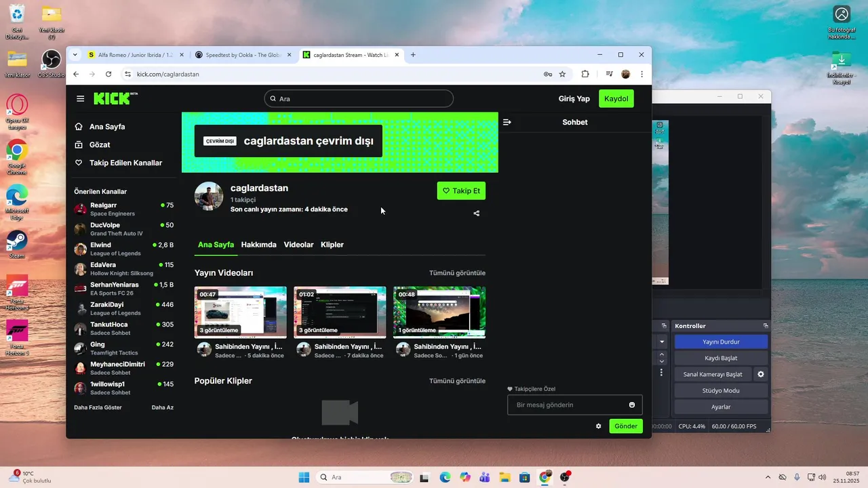Open Chrome media control icon
Screen dimensions: 868x488
609,74
